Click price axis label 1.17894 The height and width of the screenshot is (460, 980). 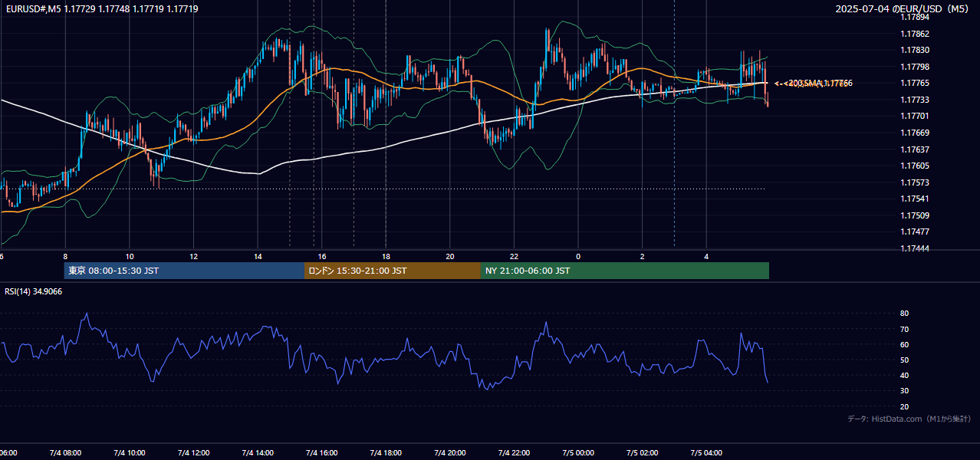pos(914,18)
